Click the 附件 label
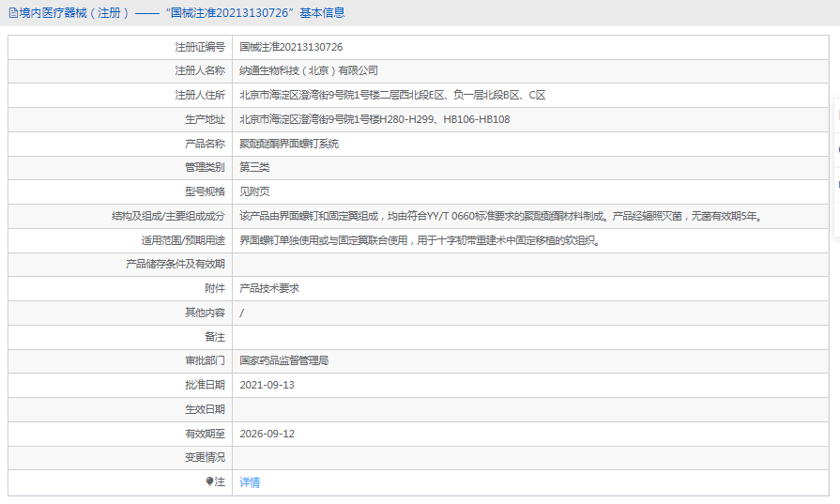 [215, 288]
